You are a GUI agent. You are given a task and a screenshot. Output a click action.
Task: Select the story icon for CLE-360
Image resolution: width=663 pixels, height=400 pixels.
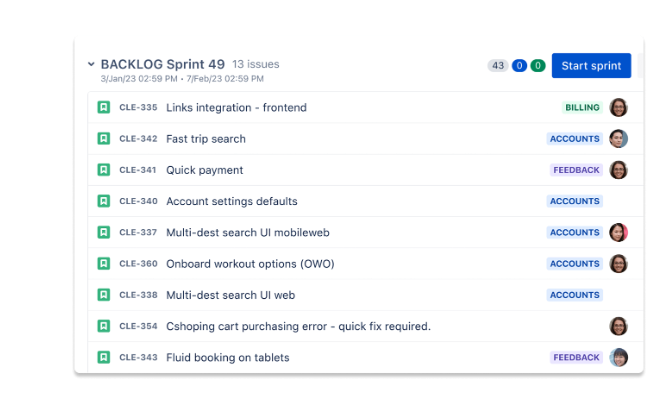point(104,264)
